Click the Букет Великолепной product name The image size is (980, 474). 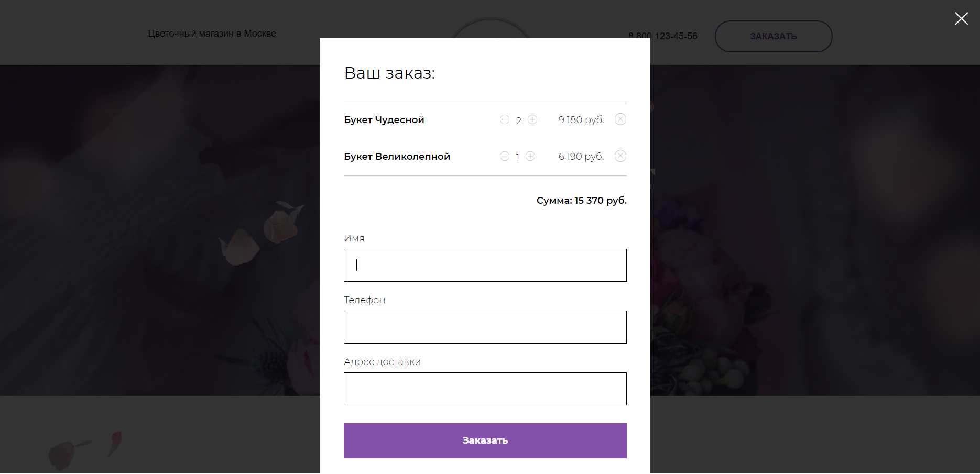(397, 157)
